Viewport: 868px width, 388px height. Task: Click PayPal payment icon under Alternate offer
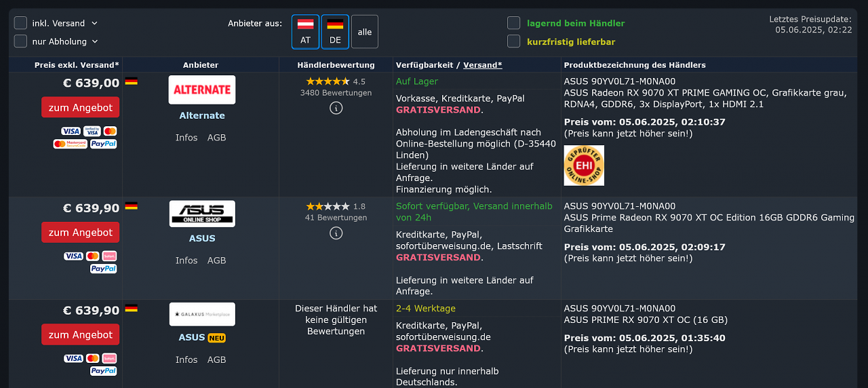(104, 144)
